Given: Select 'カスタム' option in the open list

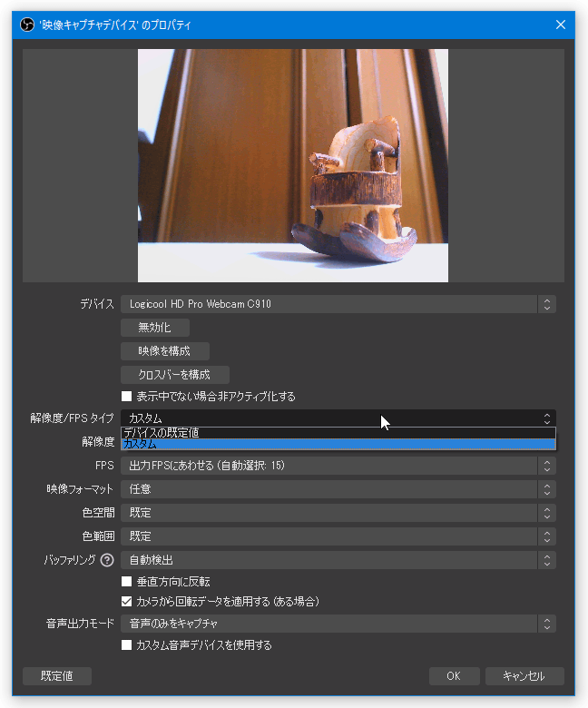Looking at the screenshot, I should tap(338, 444).
